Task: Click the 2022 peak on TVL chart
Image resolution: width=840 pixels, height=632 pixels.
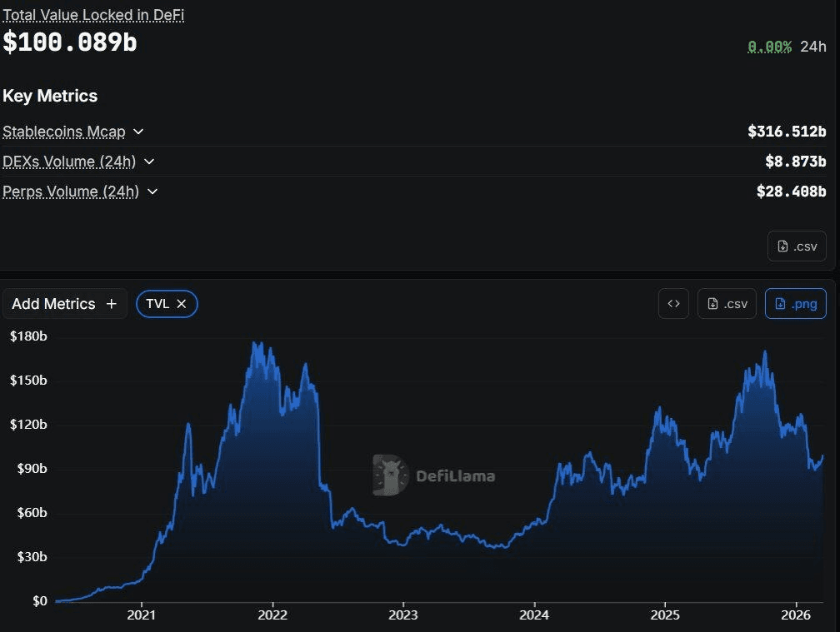Action: (257, 343)
